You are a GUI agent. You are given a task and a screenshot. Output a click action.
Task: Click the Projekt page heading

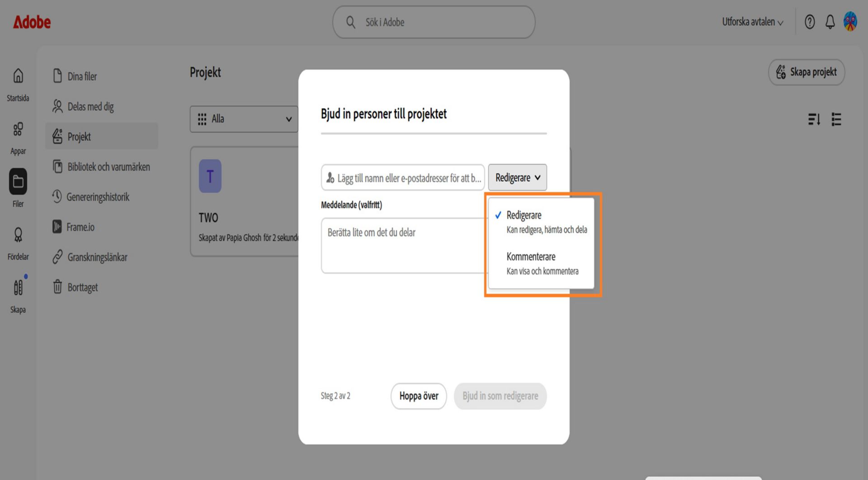[205, 72]
